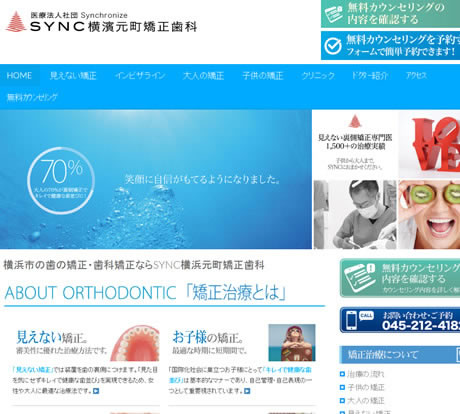Click the blue arrow after 見えない矯正 paragraph
This screenshot has height=414, width=460.
pyautogui.click(x=96, y=391)
